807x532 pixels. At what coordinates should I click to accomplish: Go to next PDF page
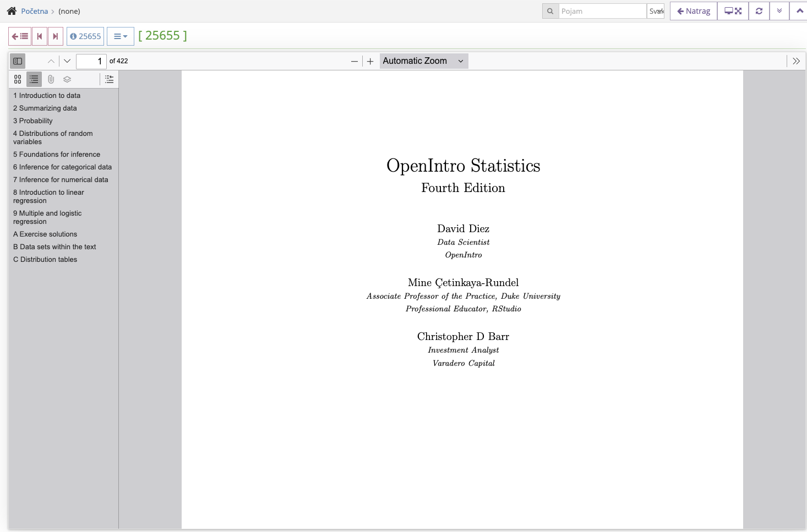click(x=67, y=61)
